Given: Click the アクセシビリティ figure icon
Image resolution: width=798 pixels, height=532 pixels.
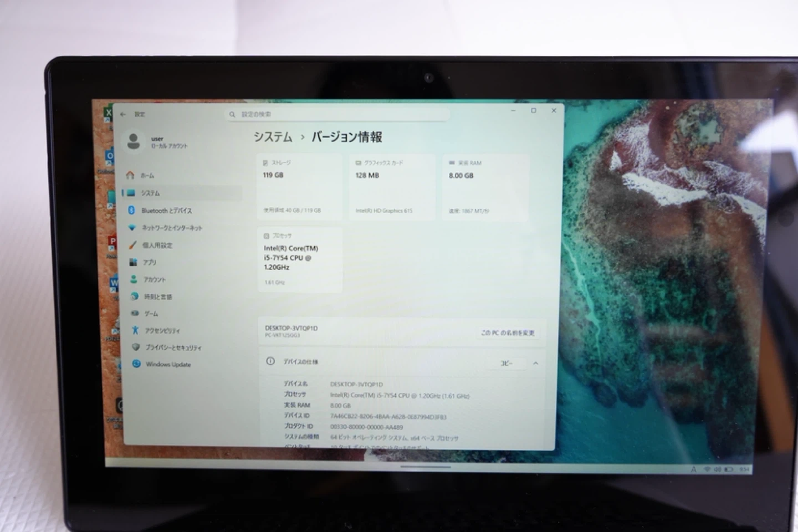Looking at the screenshot, I should point(135,330).
